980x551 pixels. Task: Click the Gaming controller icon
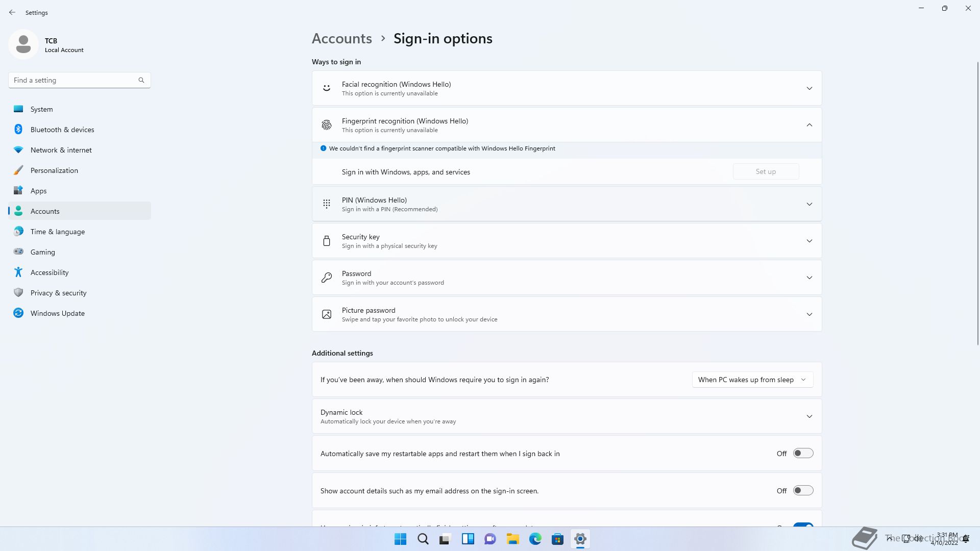pyautogui.click(x=18, y=252)
